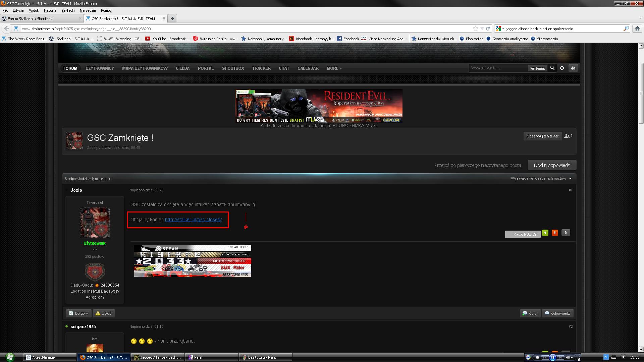Image resolution: width=644 pixels, height=362 pixels.
Task: Open the YouTube bookmark
Action: click(x=167, y=39)
